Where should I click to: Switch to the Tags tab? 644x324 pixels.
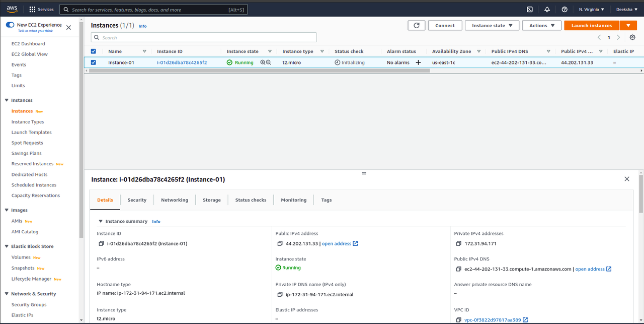pos(327,200)
